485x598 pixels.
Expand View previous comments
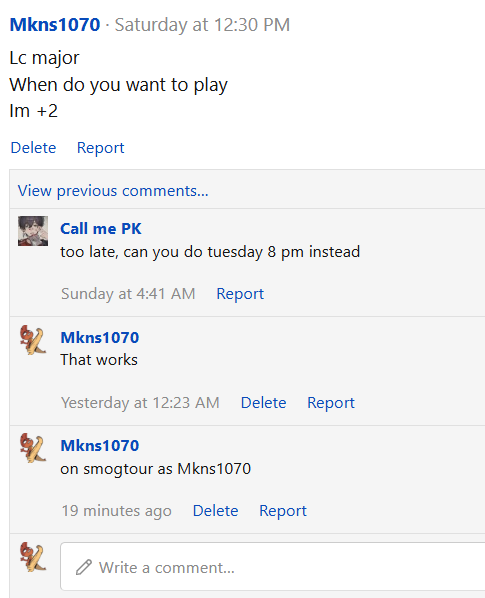tap(113, 191)
